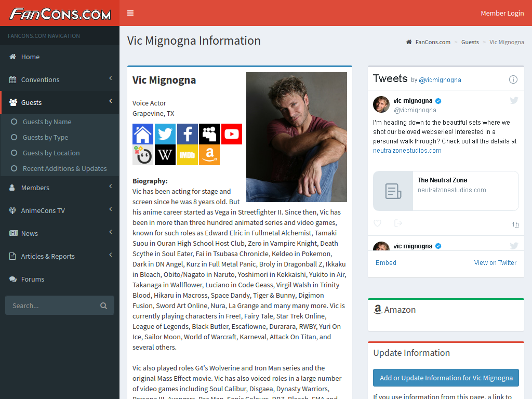
Task: Open the MySpace profile icon
Action: 209,134
